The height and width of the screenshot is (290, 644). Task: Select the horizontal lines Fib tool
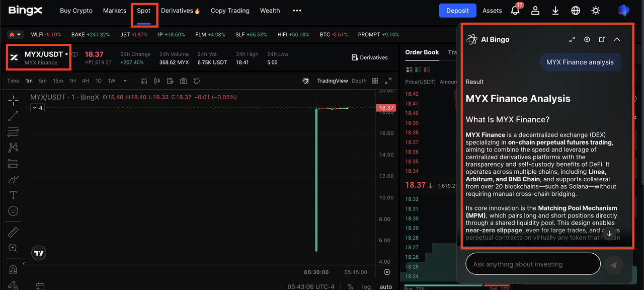click(13, 132)
